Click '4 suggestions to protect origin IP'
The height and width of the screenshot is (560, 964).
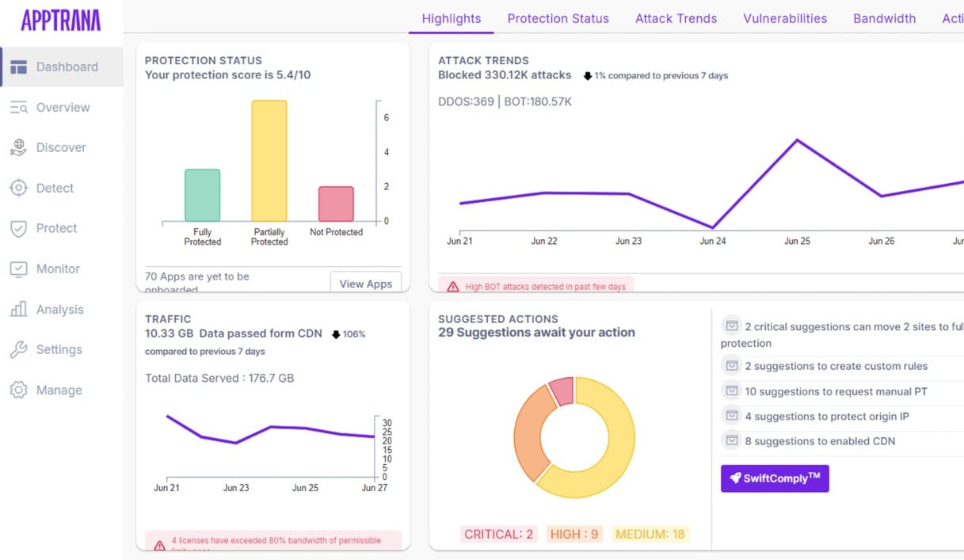(x=828, y=416)
